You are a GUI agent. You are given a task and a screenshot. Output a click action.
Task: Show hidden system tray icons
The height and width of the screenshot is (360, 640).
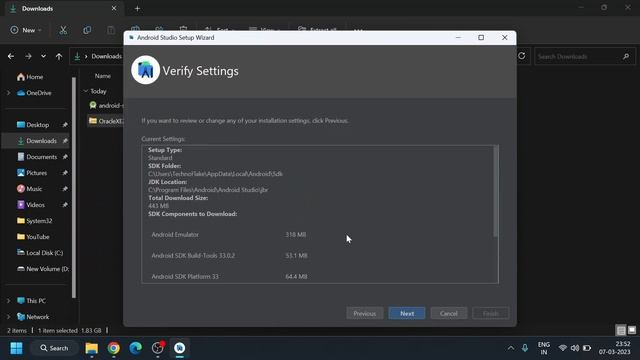coord(511,348)
